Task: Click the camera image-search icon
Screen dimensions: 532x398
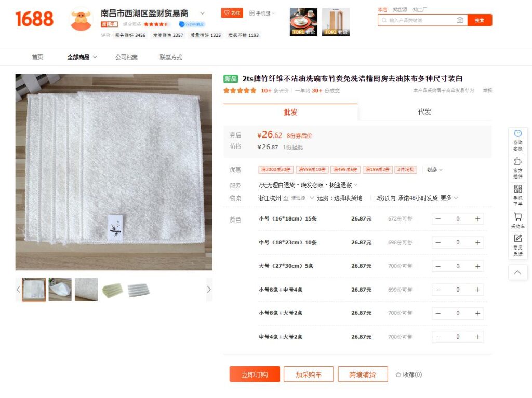Action: point(460,20)
